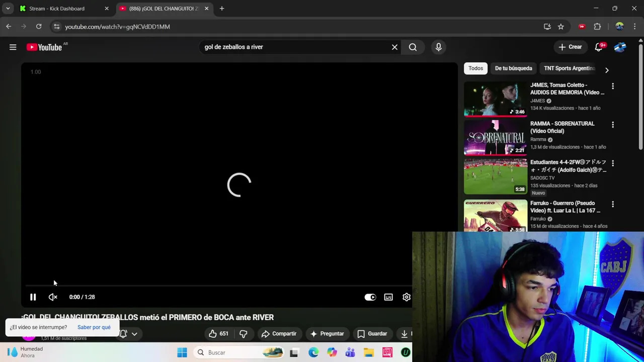The width and height of the screenshot is (644, 362).
Task: Show more filter chips with right arrow
Action: (x=607, y=70)
